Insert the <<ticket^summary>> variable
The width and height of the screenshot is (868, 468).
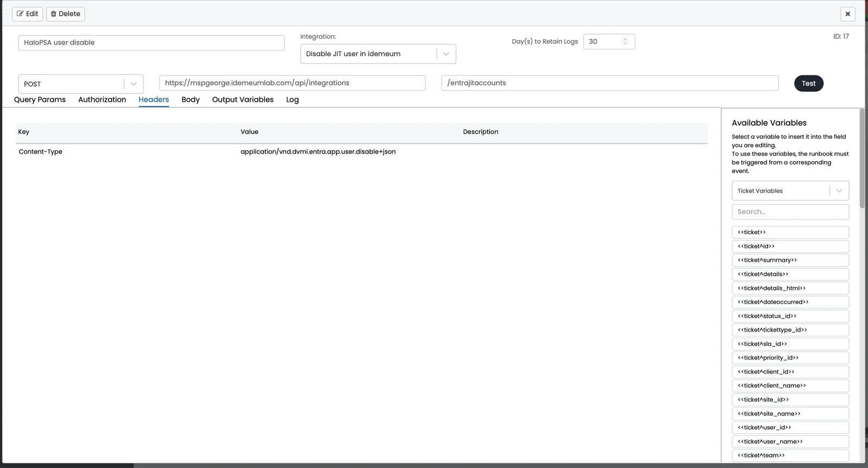pos(790,260)
